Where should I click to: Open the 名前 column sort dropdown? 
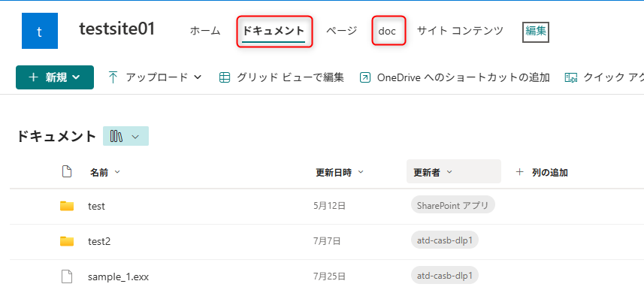pyautogui.click(x=117, y=172)
